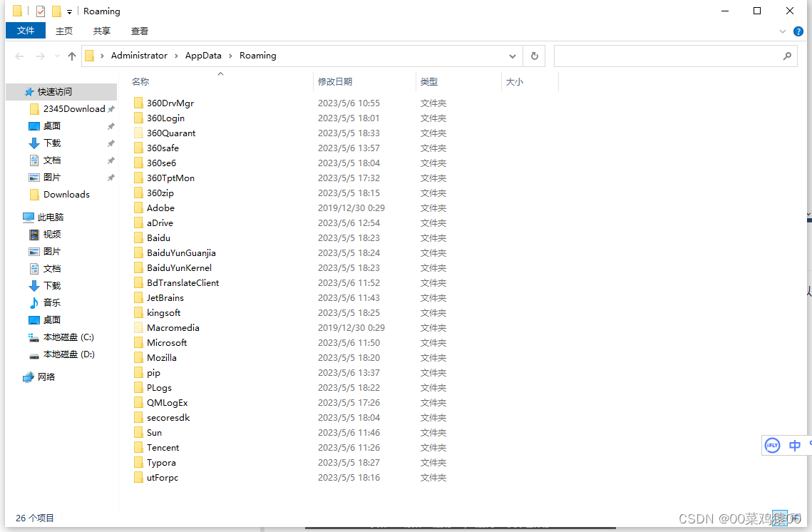
Task: Open the Customize Quick Access Toolbar dropdown
Action: pyautogui.click(x=69, y=11)
